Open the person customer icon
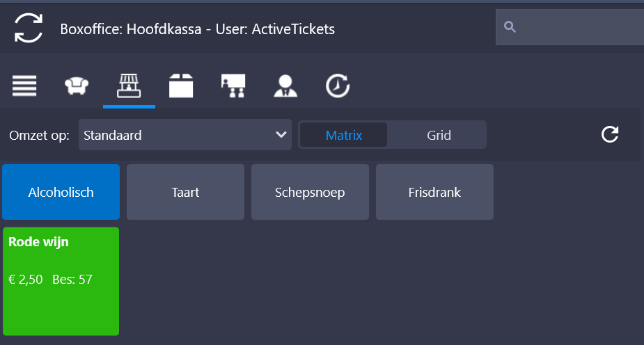Image resolution: width=644 pixels, height=345 pixels. tap(285, 86)
